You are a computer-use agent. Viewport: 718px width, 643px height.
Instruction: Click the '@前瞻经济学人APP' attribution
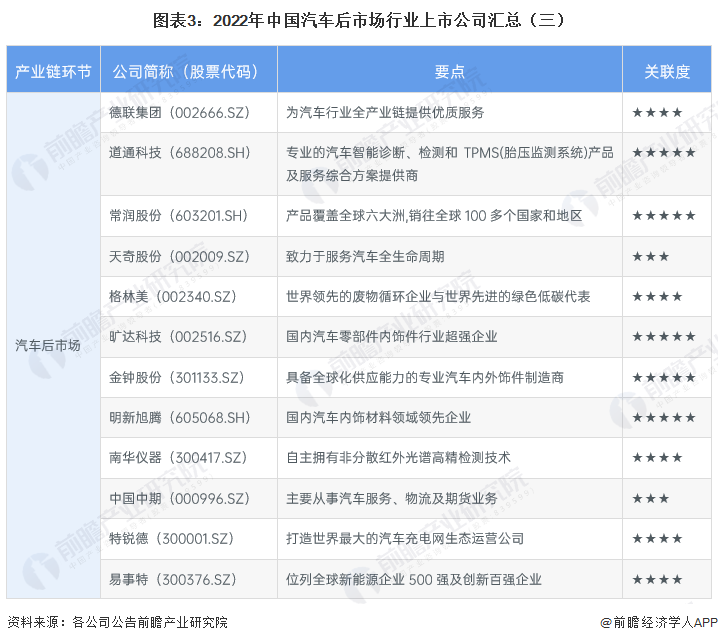click(x=658, y=622)
